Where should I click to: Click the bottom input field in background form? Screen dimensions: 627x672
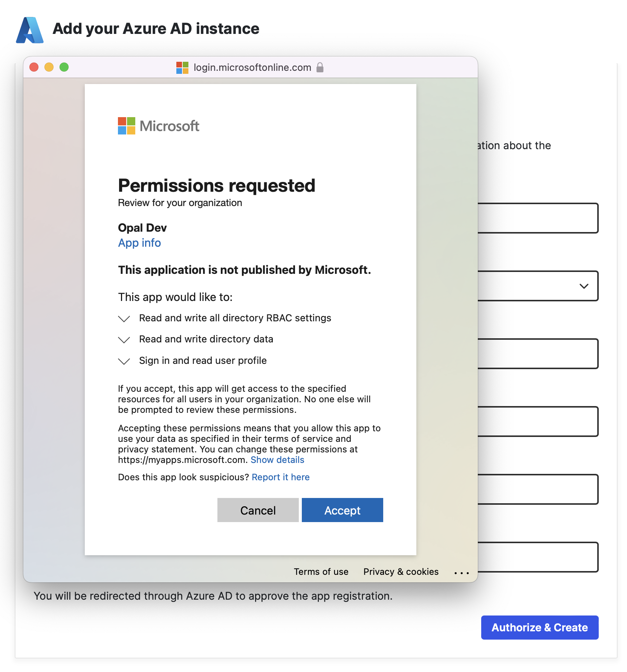click(x=538, y=557)
